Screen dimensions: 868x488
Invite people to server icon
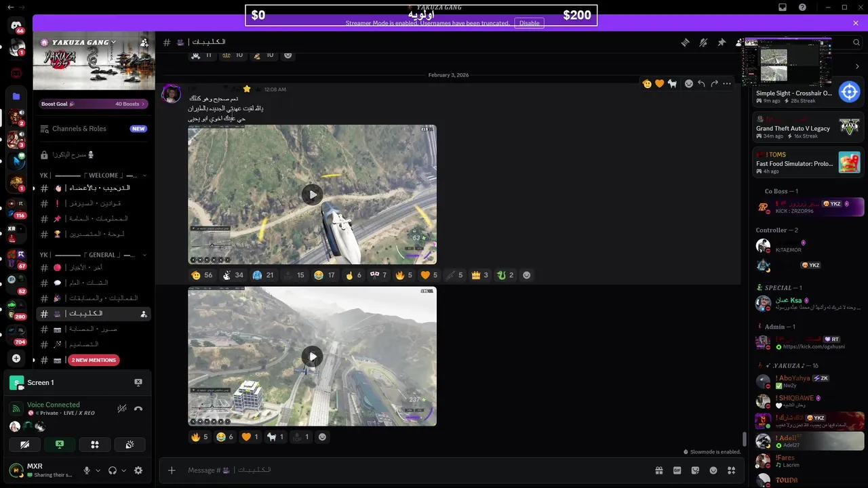click(x=144, y=42)
